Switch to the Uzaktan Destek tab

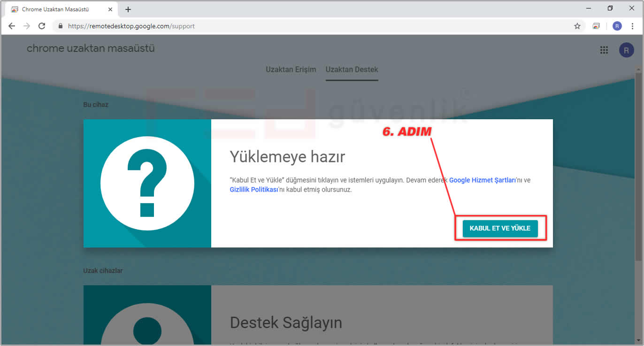pyautogui.click(x=352, y=69)
